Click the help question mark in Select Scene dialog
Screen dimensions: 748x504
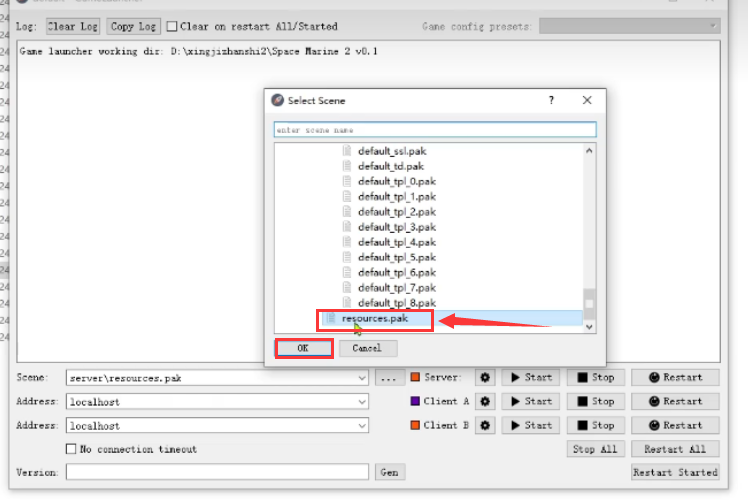coord(551,100)
